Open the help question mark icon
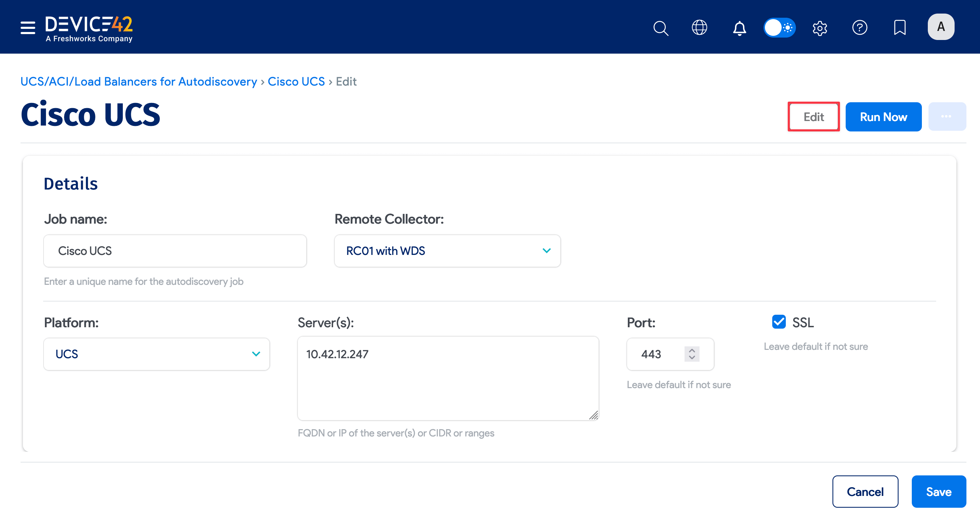 859,27
